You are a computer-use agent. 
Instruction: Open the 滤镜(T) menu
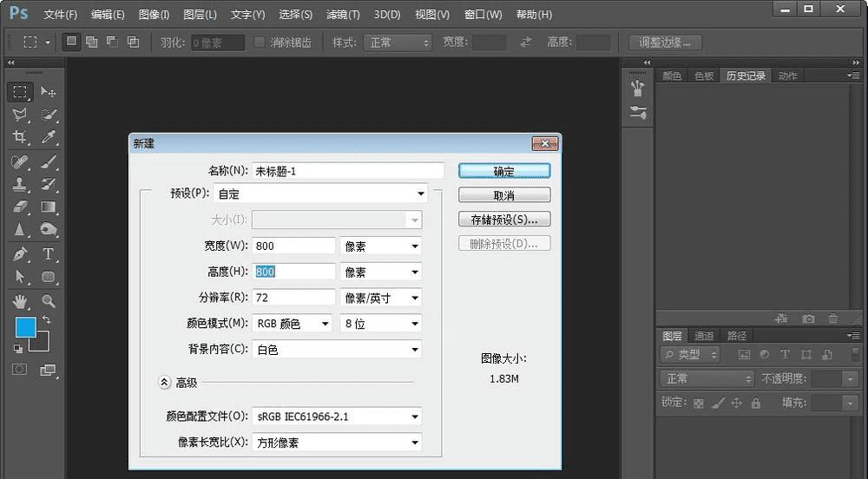click(x=342, y=15)
